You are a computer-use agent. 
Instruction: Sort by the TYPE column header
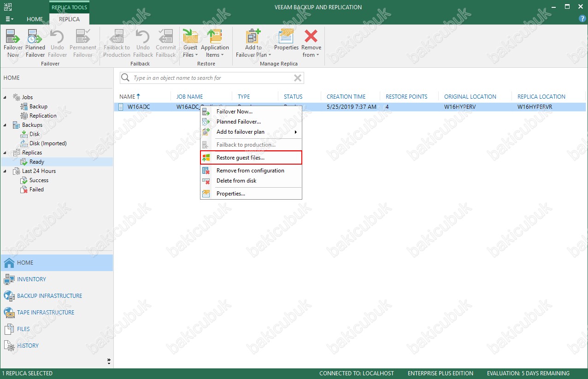(x=244, y=97)
